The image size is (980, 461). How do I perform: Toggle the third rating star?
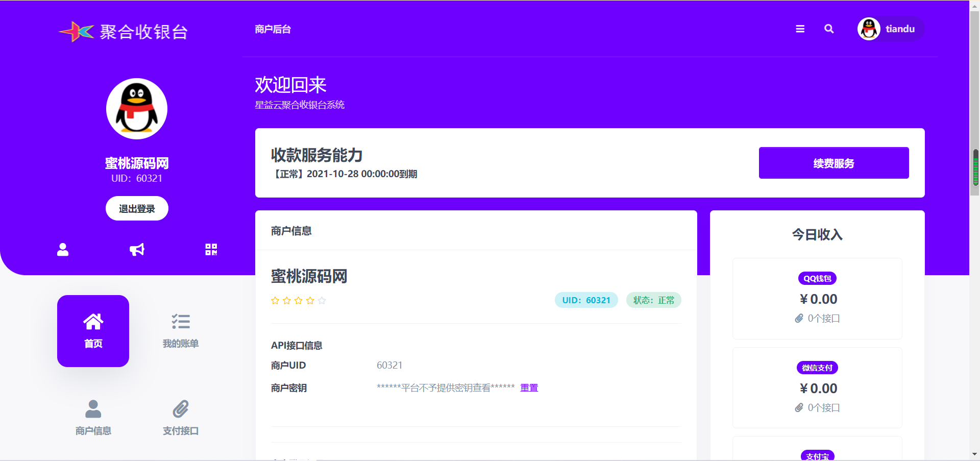coord(299,301)
